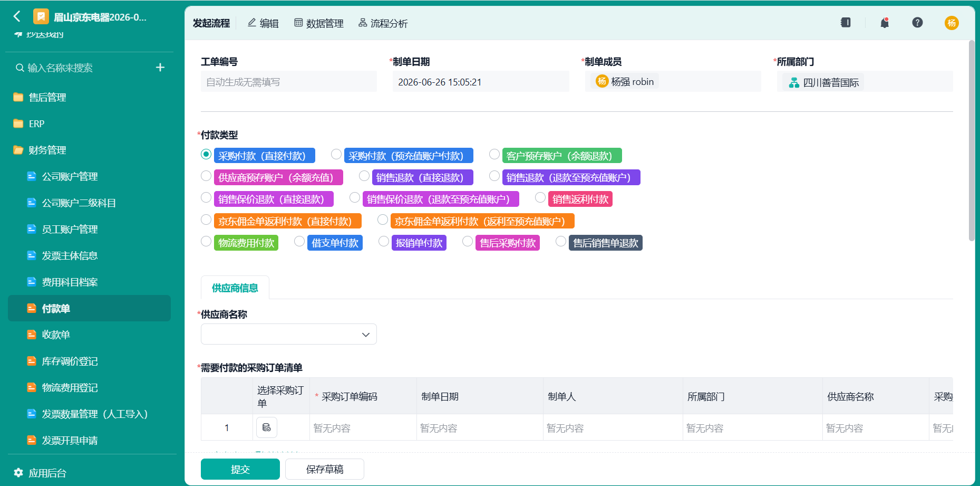Select 采购付款（预充值账户付款）radio

(x=336, y=155)
